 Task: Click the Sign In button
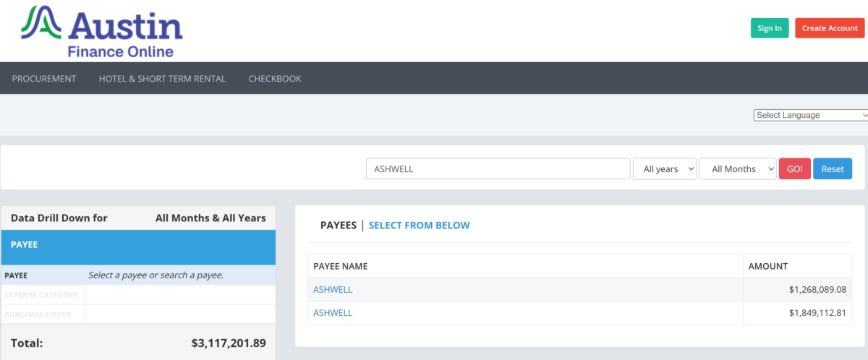pyautogui.click(x=770, y=28)
